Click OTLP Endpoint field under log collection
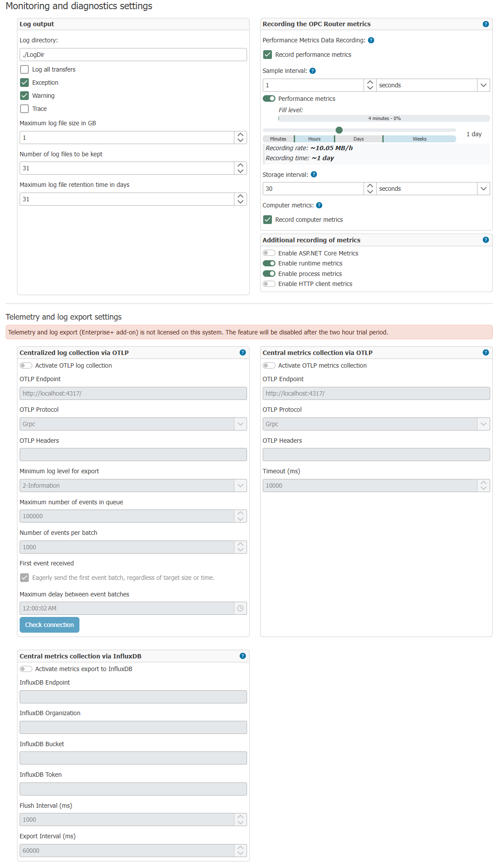 point(133,393)
